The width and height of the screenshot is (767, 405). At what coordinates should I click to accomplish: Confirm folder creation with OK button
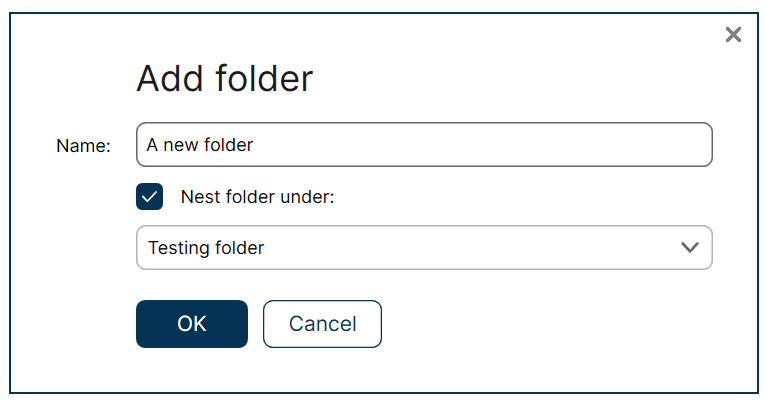coord(192,324)
